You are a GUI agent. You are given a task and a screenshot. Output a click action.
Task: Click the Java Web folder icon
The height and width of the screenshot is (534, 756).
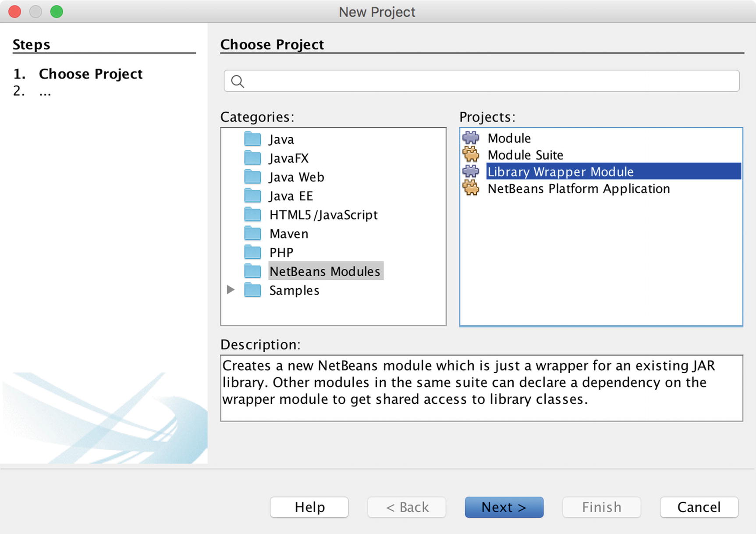pos(252,177)
